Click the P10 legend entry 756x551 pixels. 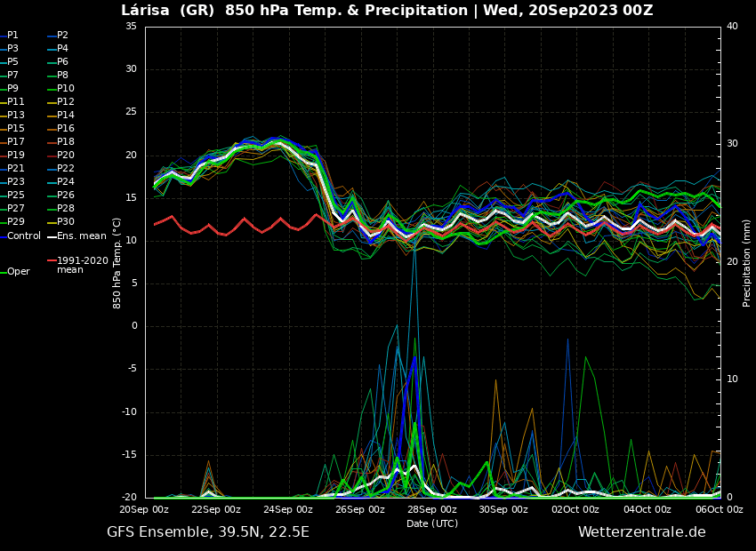[66, 89]
